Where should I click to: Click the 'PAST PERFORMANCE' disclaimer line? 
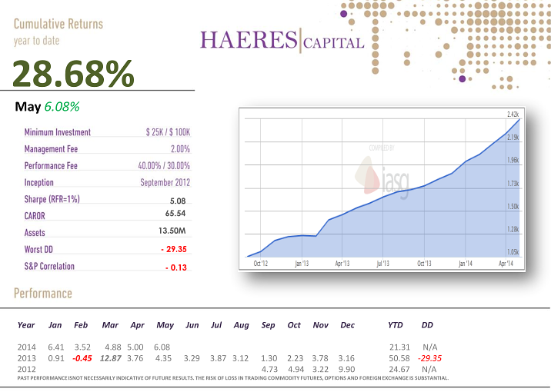(233, 378)
